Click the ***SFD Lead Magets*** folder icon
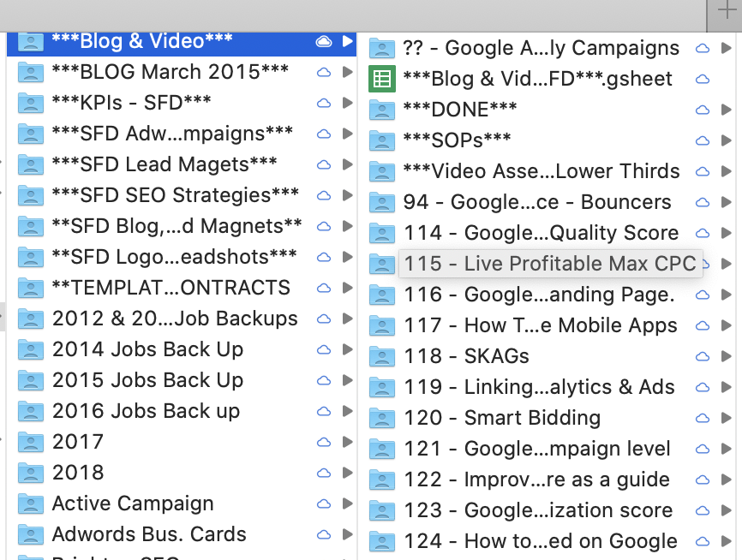The width and height of the screenshot is (742, 560). [x=31, y=164]
